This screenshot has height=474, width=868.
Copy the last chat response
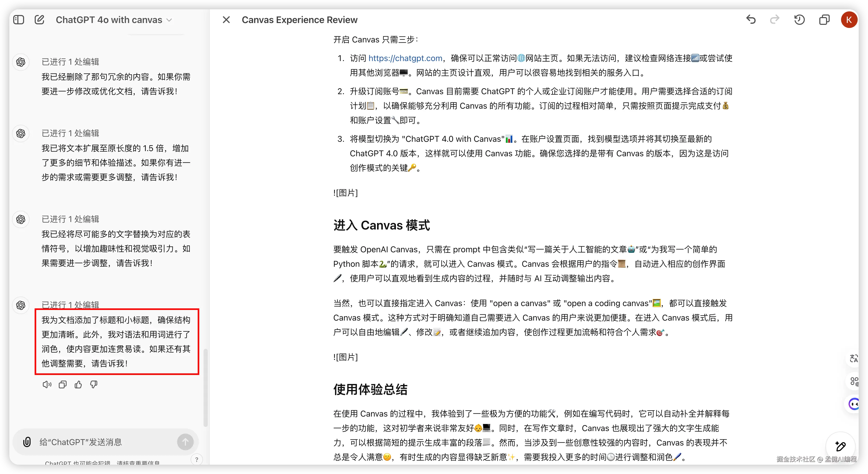pos(63,384)
